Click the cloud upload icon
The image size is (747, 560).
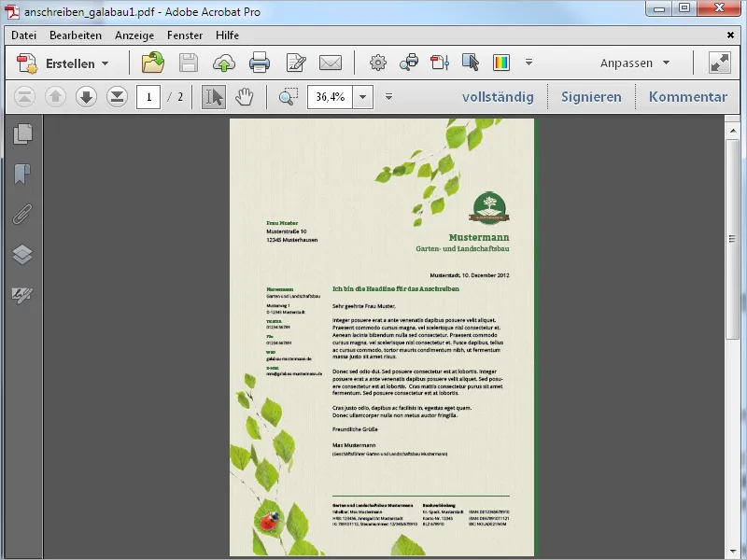point(224,63)
